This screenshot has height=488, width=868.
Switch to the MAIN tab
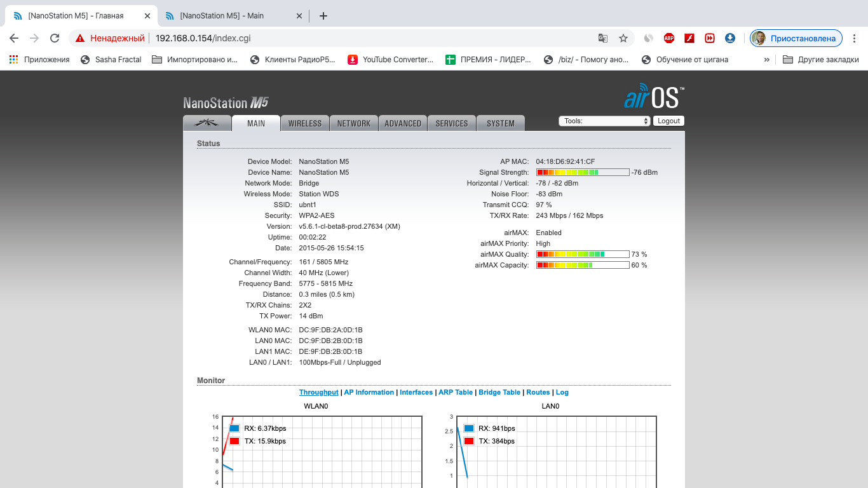[x=256, y=123]
